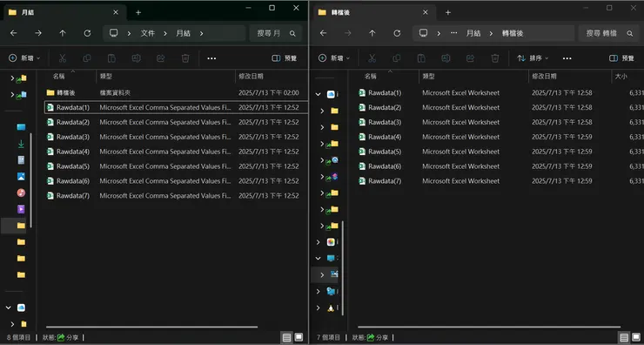
Task: Toggle 預覽 preview pane in left window
Action: tap(285, 58)
